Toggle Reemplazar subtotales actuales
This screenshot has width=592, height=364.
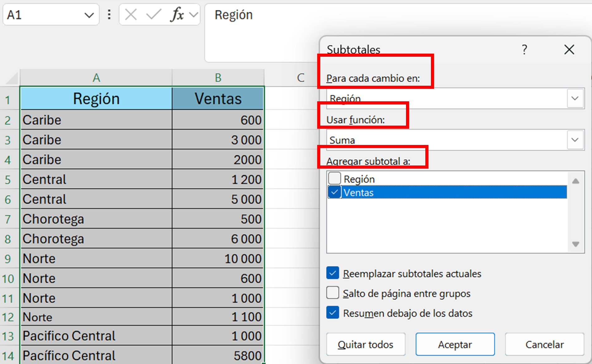(x=333, y=273)
